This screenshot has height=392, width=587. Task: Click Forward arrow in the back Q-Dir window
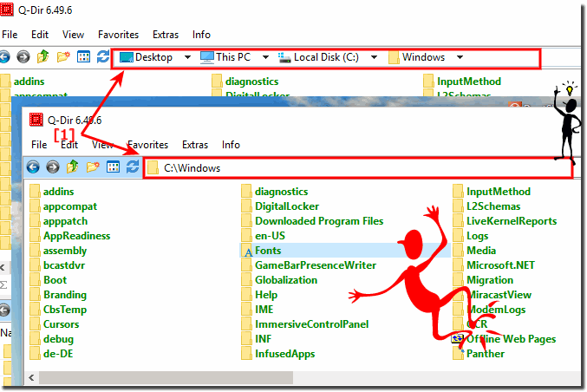point(23,57)
